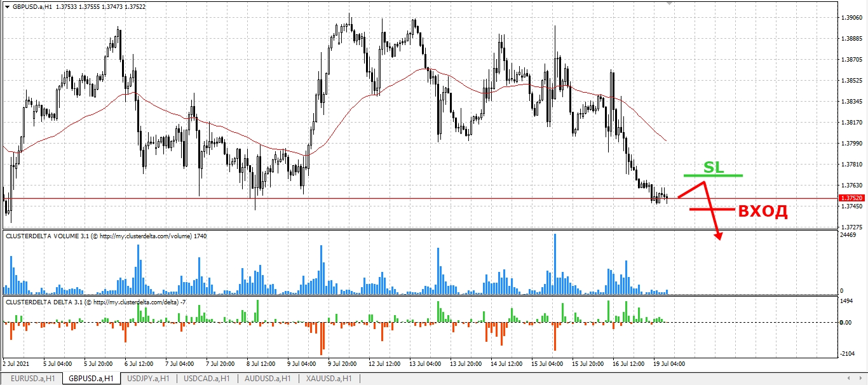Click the 24469 volume scale value
This screenshot has width=868, height=385.
(x=848, y=235)
